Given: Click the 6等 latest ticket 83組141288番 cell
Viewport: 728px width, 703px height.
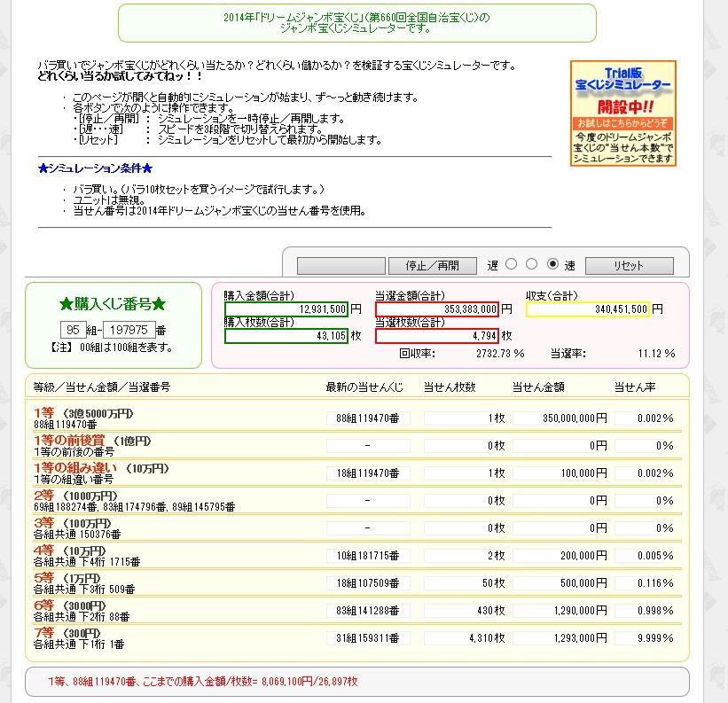Looking at the screenshot, I should coord(368,610).
